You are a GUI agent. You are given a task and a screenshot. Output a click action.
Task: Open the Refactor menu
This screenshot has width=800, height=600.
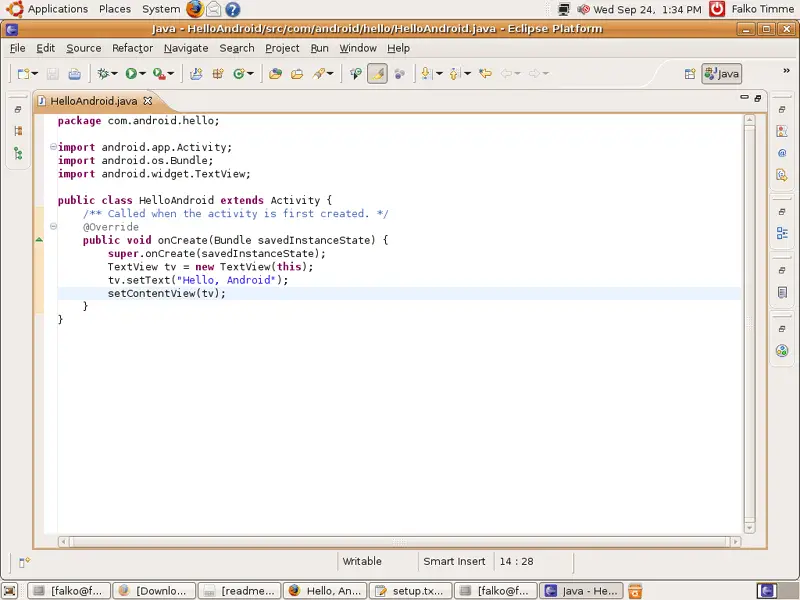coord(133,48)
